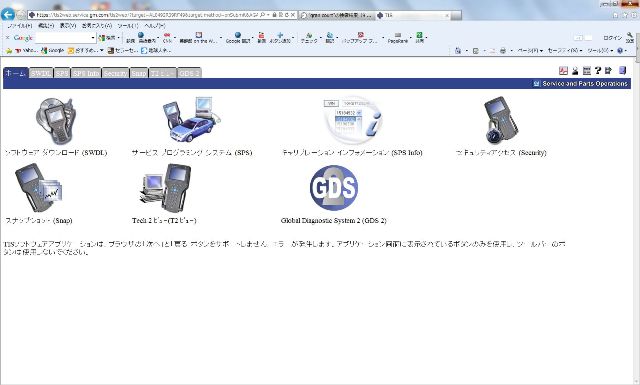Open Google search box suggestions dropdown
This screenshot has width=640, height=385.
tap(93, 38)
